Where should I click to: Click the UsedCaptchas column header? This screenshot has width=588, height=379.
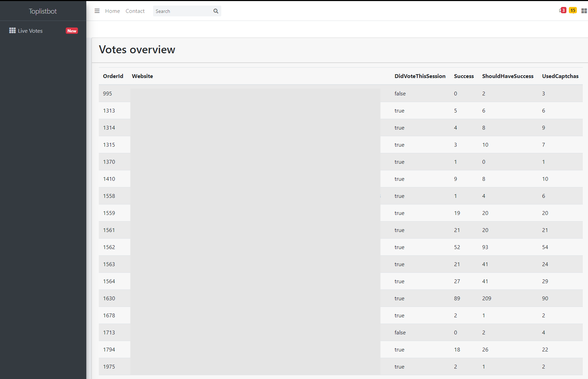click(x=560, y=76)
